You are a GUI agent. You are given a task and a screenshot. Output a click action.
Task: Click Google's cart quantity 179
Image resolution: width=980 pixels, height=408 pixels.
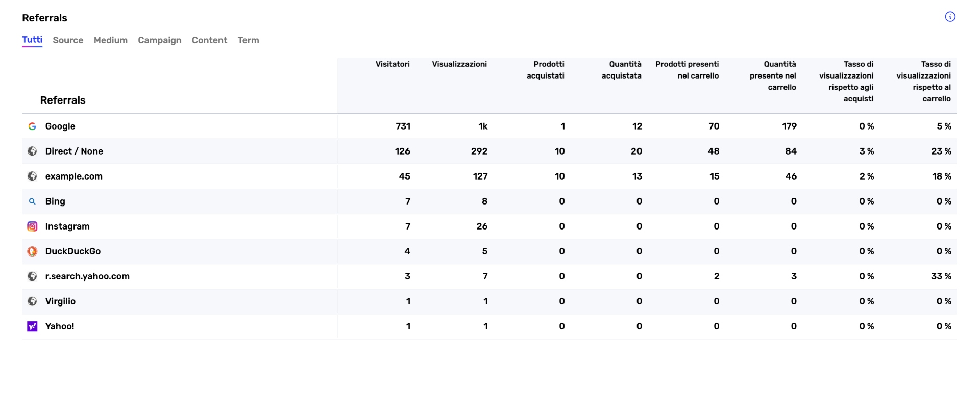click(x=790, y=126)
